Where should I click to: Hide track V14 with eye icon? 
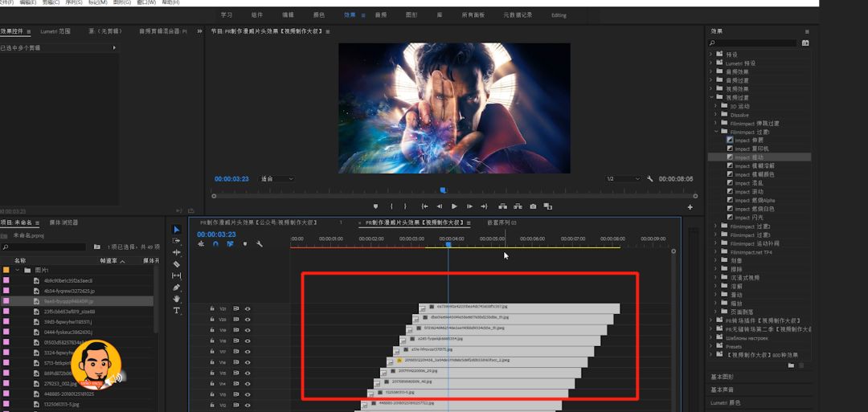(x=248, y=384)
